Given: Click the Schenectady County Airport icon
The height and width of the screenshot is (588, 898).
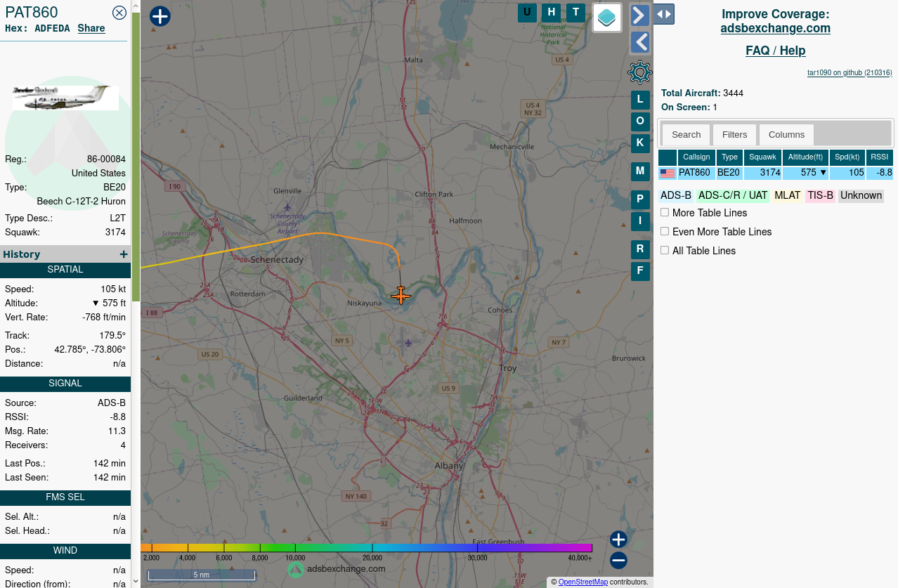Looking at the screenshot, I should tap(287, 207).
